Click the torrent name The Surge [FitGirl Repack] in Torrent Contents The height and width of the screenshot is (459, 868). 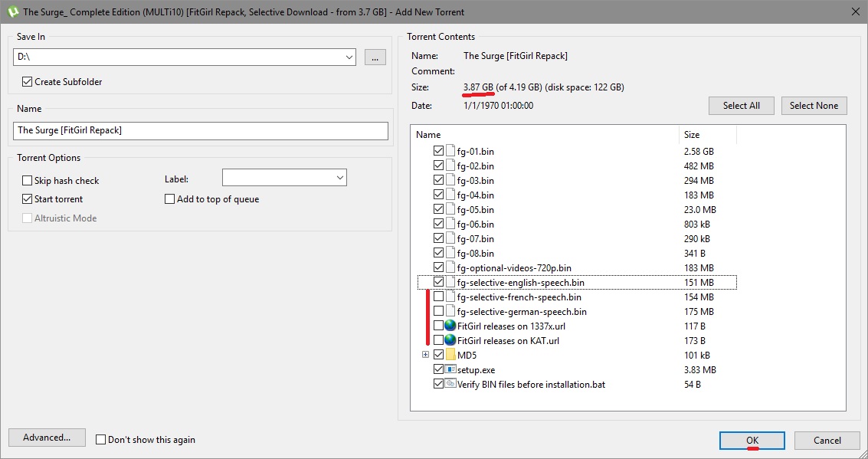pyautogui.click(x=516, y=55)
